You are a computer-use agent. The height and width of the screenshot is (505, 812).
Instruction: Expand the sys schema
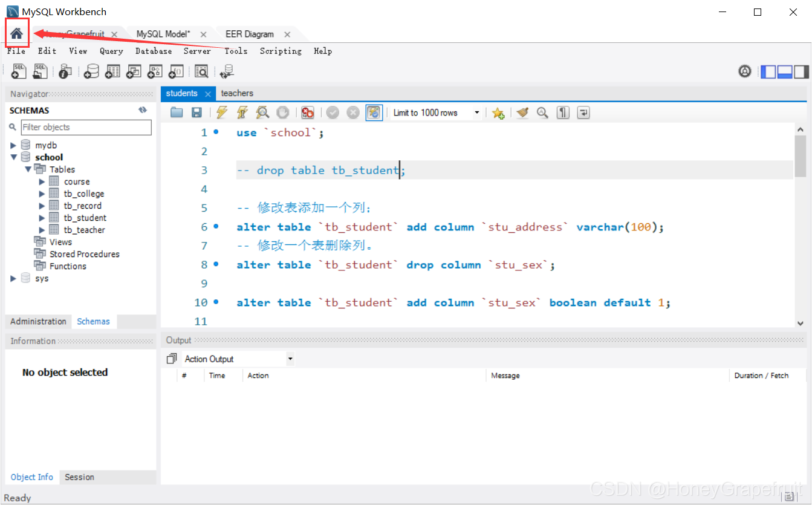click(13, 278)
